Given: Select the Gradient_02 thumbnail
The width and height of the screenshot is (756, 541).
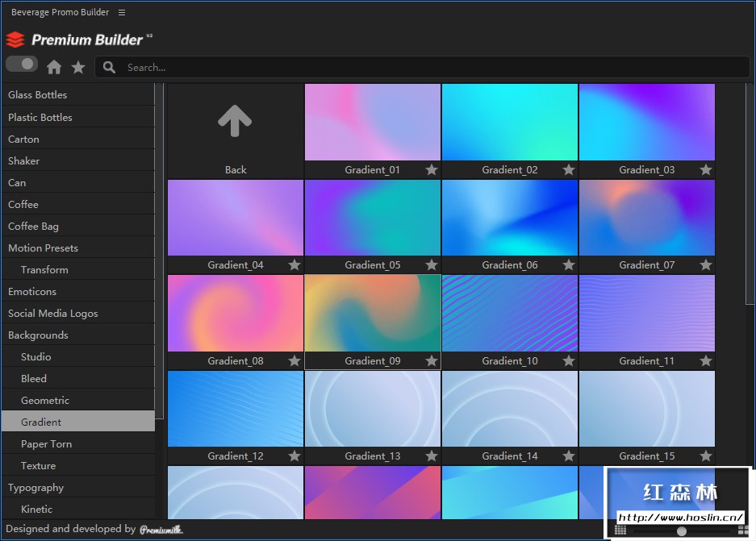Looking at the screenshot, I should click(510, 123).
